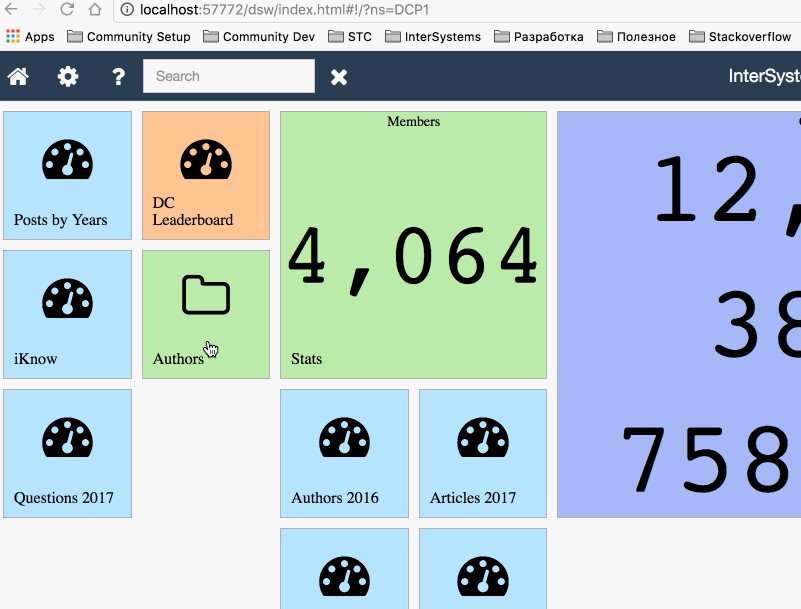This screenshot has width=801, height=609.
Task: Clear the search with the X icon
Action: tap(339, 77)
